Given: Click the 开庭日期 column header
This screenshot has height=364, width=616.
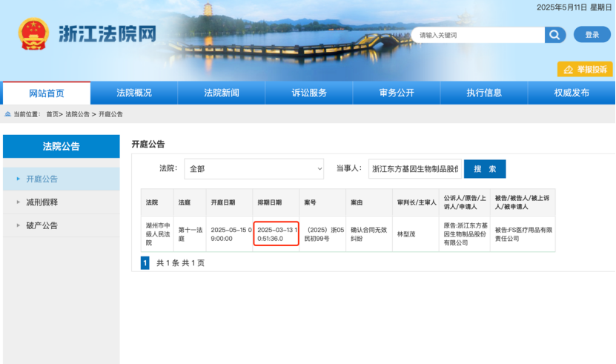Looking at the screenshot, I should pos(230,202).
